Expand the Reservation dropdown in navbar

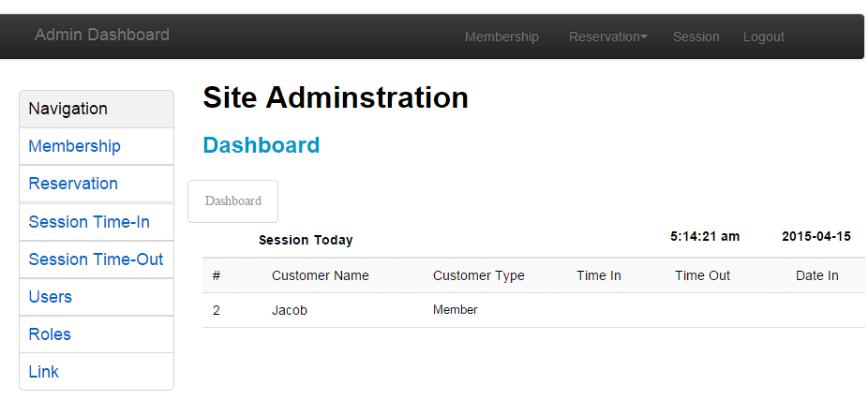coord(607,37)
